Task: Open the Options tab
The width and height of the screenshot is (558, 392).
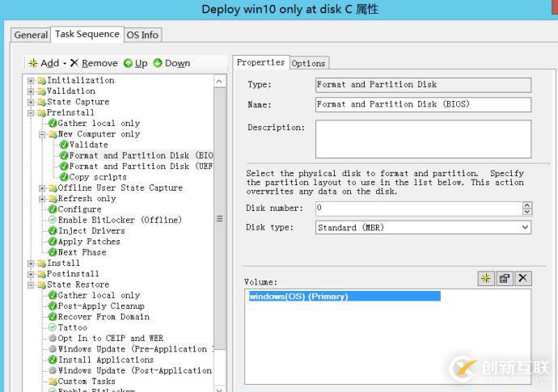Action: pos(309,63)
